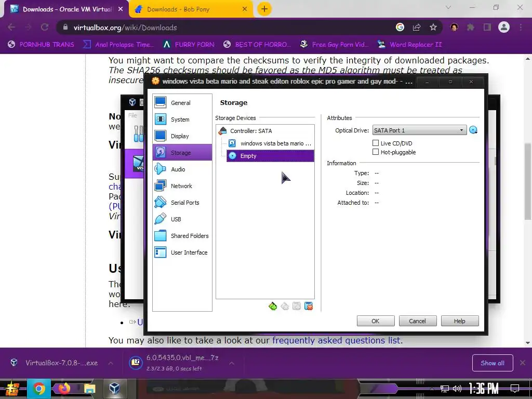
Task: Click Show all downloads
Action: point(493,363)
